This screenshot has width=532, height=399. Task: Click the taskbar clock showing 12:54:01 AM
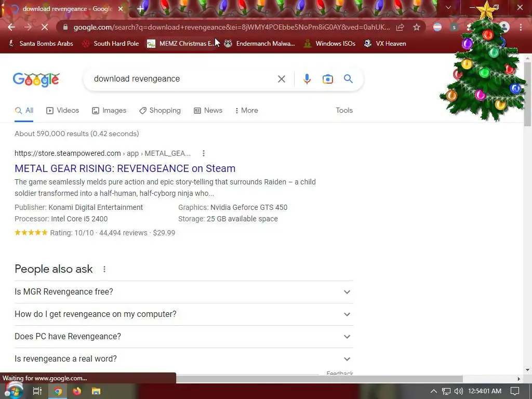point(485,391)
